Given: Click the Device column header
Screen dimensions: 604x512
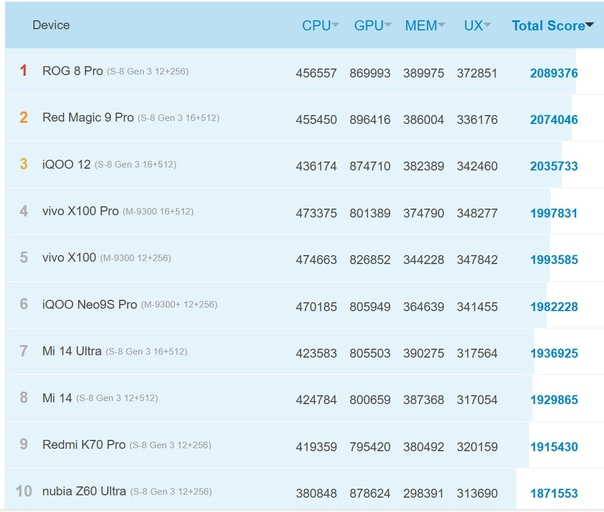Looking at the screenshot, I should pyautogui.click(x=51, y=25).
